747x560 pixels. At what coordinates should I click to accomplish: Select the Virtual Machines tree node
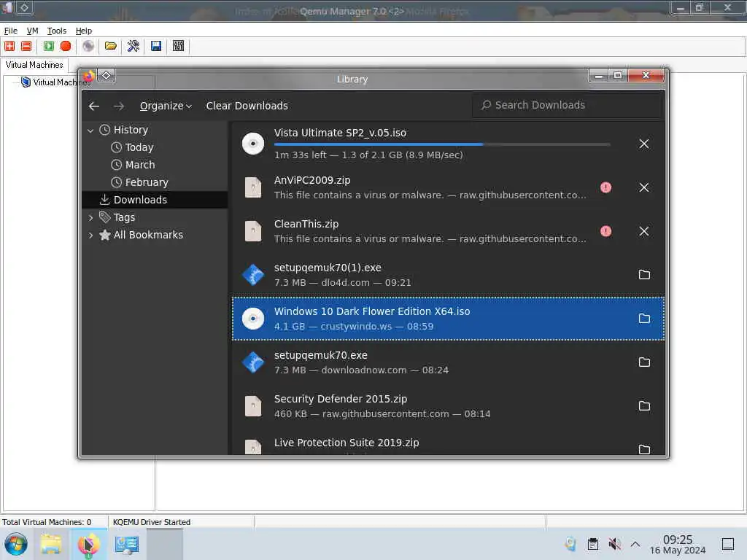tap(56, 82)
